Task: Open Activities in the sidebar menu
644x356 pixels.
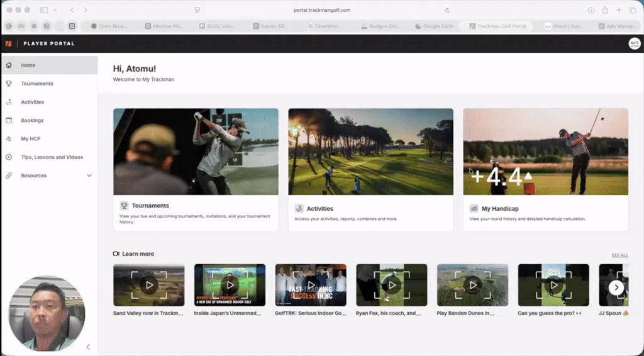Action: click(49, 102)
